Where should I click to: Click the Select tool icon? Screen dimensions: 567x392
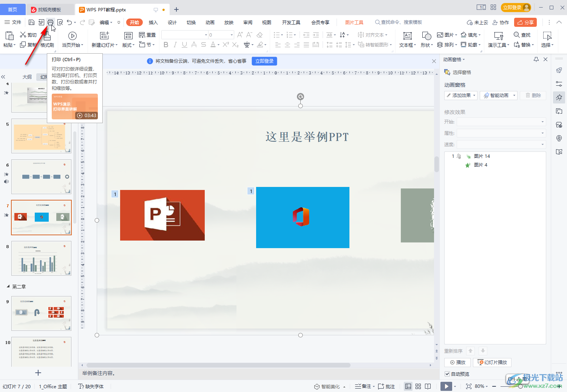tap(547, 36)
